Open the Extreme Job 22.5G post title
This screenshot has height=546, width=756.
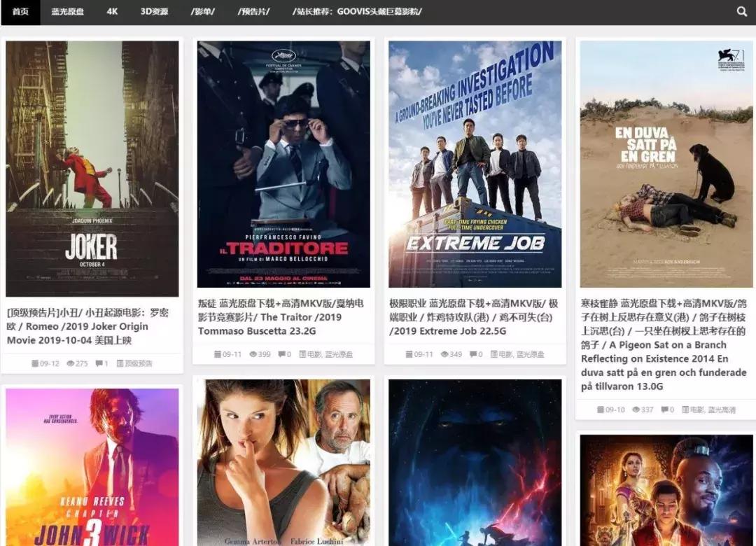coord(473,317)
